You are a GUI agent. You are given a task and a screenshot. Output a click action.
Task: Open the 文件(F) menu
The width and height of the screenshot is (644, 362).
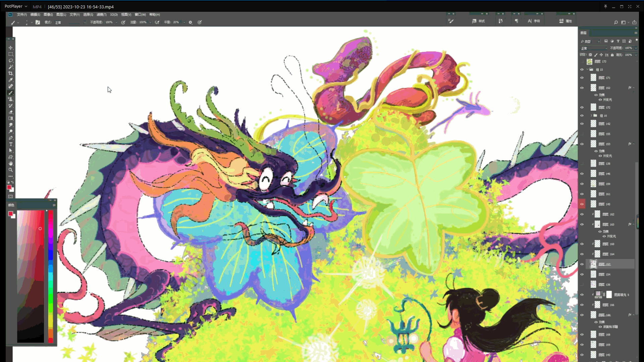click(x=22, y=15)
